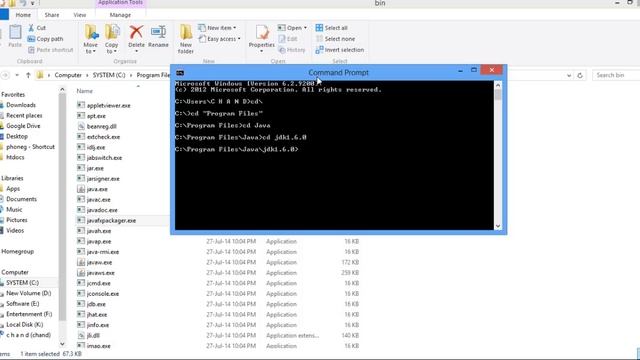Open the Easy access dropdown
This screenshot has height=360, width=640.
click(x=219, y=39)
